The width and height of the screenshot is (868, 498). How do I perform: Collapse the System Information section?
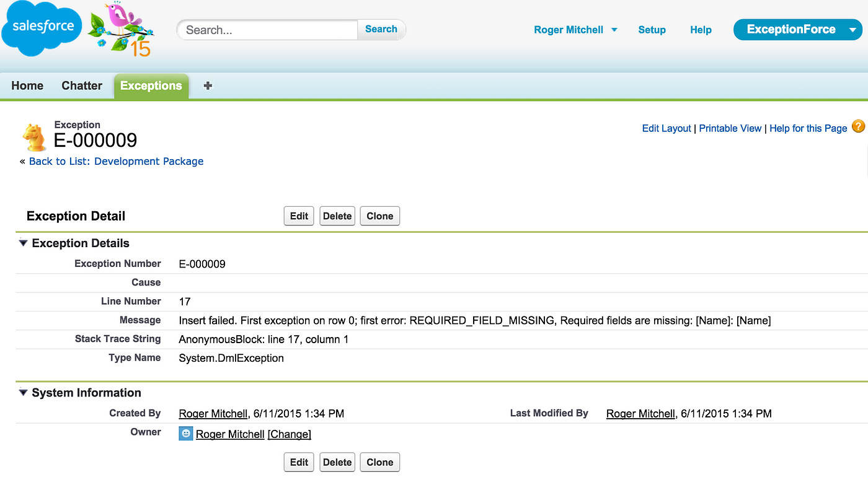pyautogui.click(x=23, y=392)
